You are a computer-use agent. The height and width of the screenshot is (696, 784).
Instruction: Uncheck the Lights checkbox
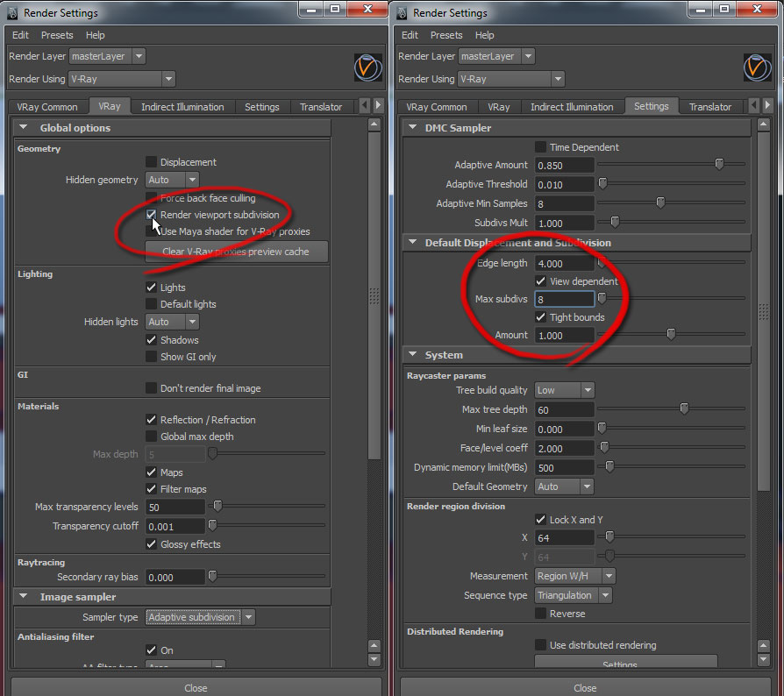tap(151, 288)
